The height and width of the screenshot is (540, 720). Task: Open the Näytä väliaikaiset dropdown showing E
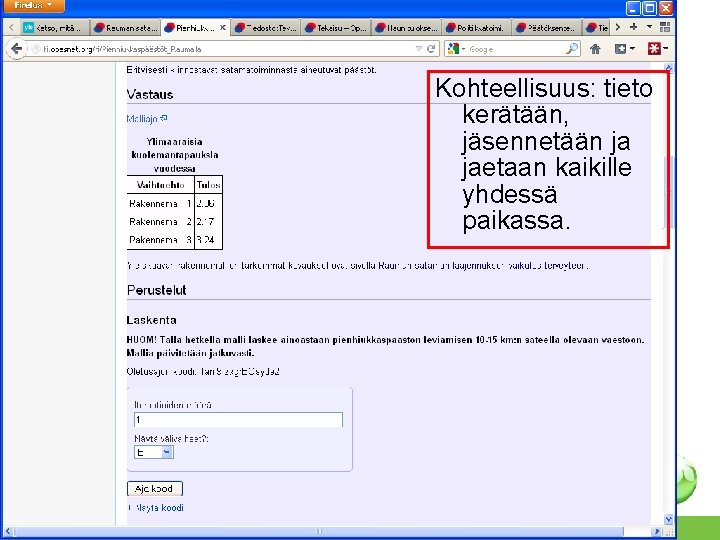click(x=154, y=452)
